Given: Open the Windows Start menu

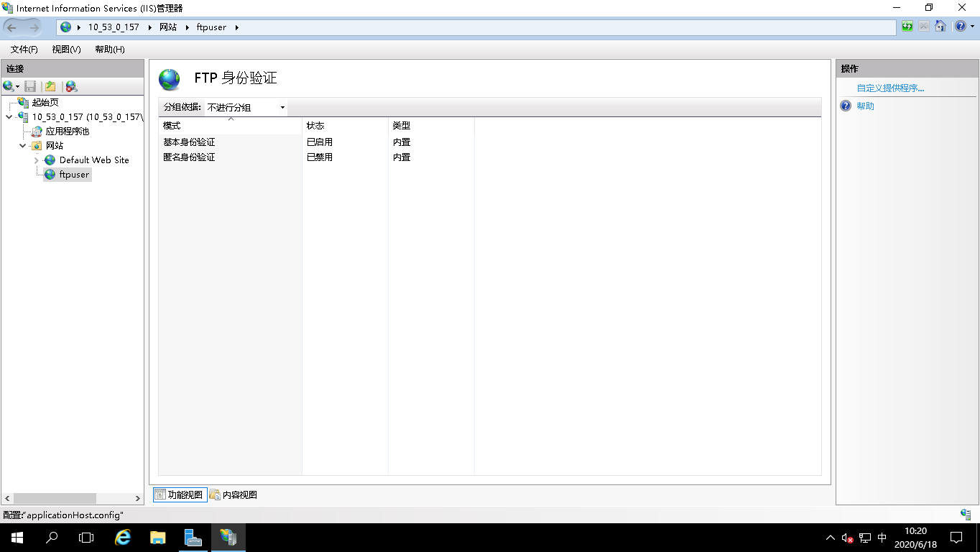Looking at the screenshot, I should [17, 538].
